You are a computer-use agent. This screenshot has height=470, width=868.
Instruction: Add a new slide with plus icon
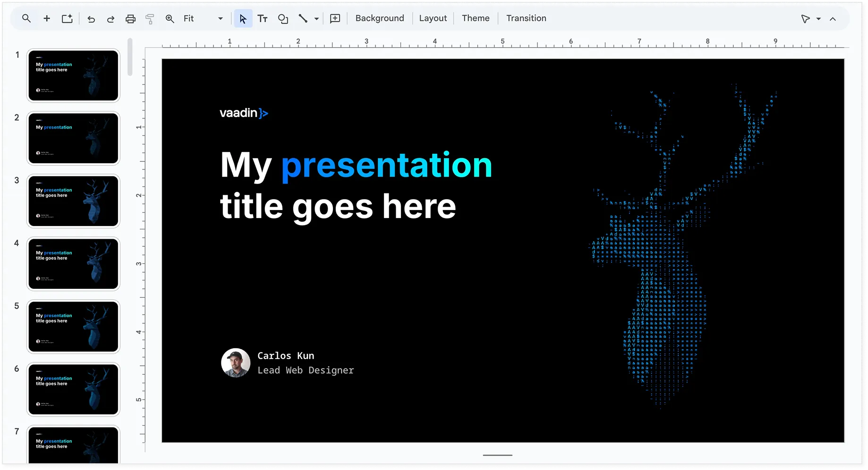[x=47, y=18]
